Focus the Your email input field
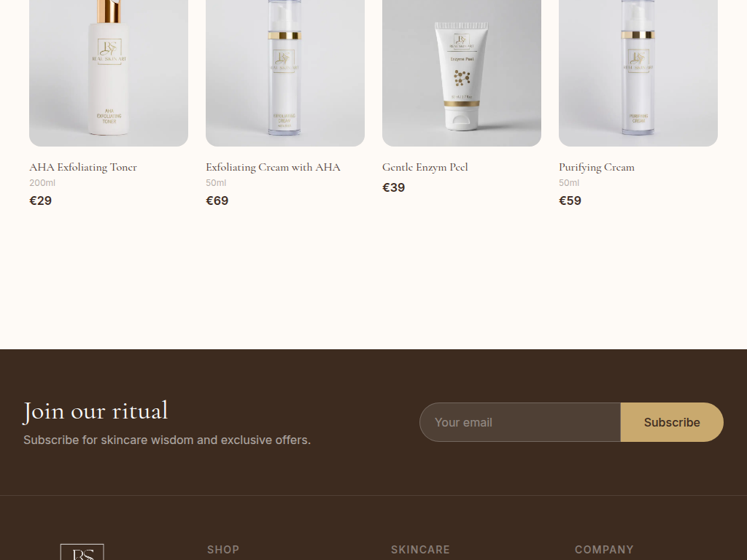The image size is (747, 560). pos(520,422)
